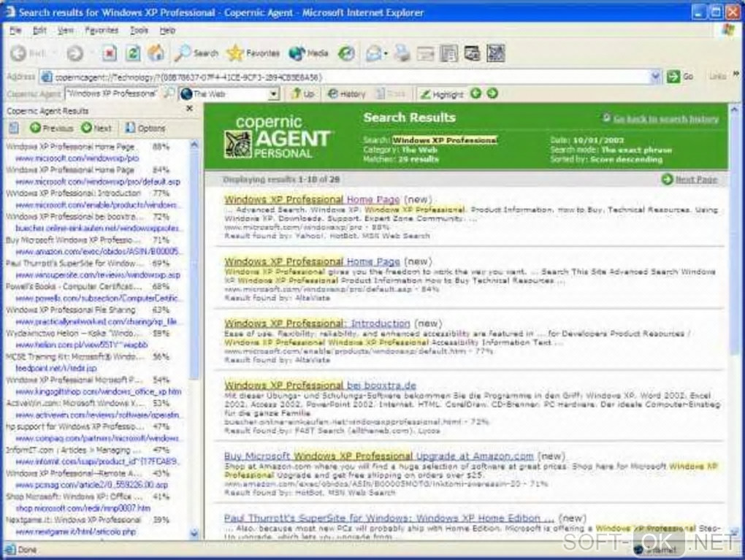
Task: Close the Copernic Agent Results pane
Action: tap(190, 108)
